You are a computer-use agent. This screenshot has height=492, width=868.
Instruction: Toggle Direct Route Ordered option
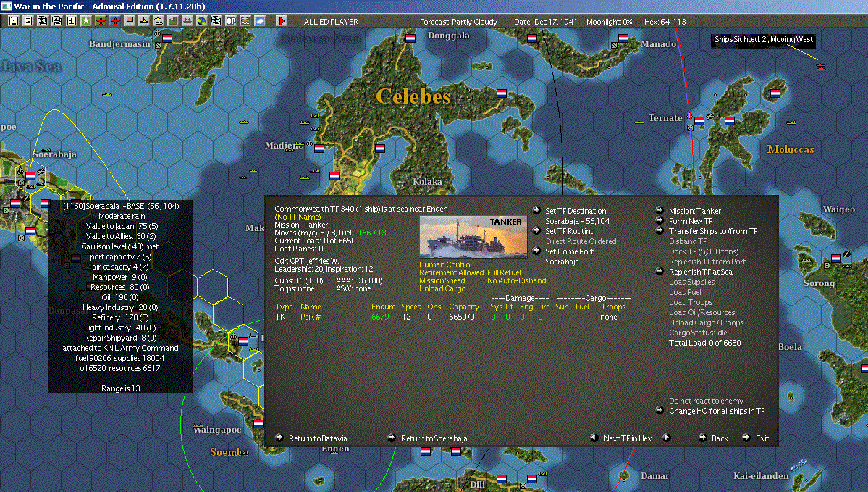point(581,241)
